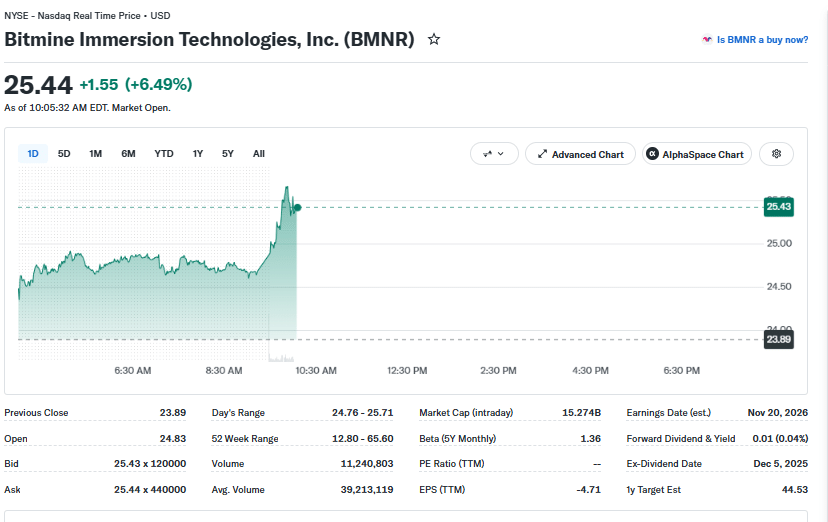The height and width of the screenshot is (522, 828).
Task: Click Market Cap (intraday) label
Action: click(x=466, y=413)
